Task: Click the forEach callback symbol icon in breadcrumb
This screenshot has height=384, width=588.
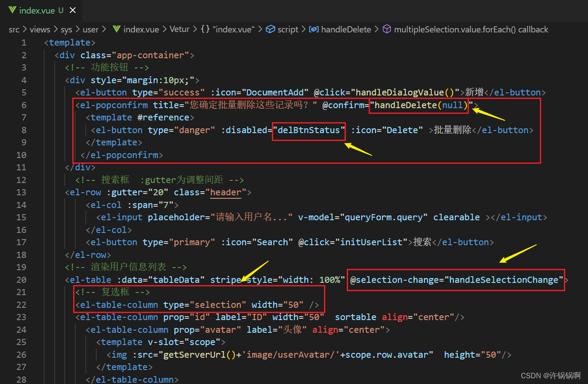Action: coord(387,29)
